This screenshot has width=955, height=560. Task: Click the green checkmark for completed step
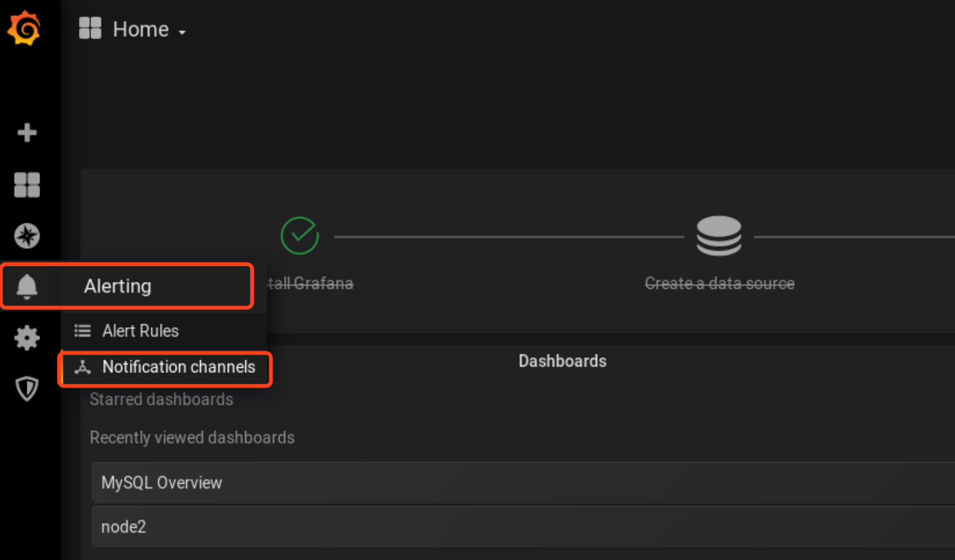(299, 235)
